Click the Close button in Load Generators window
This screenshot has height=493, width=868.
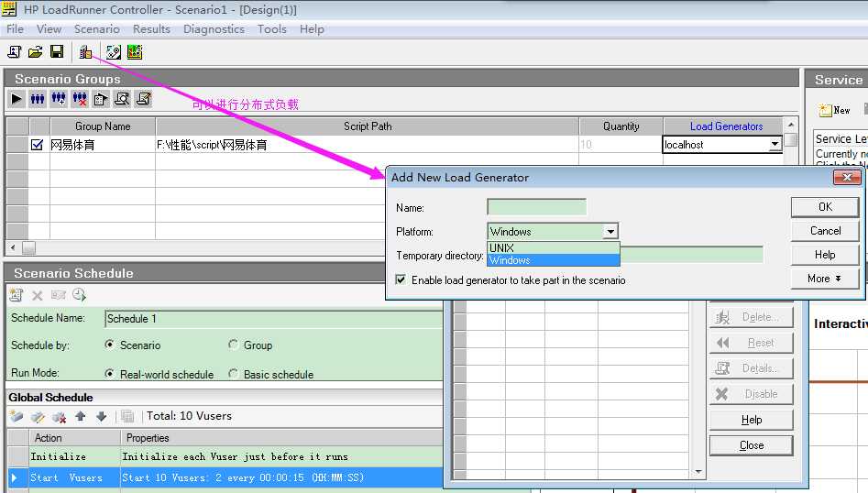(752, 445)
